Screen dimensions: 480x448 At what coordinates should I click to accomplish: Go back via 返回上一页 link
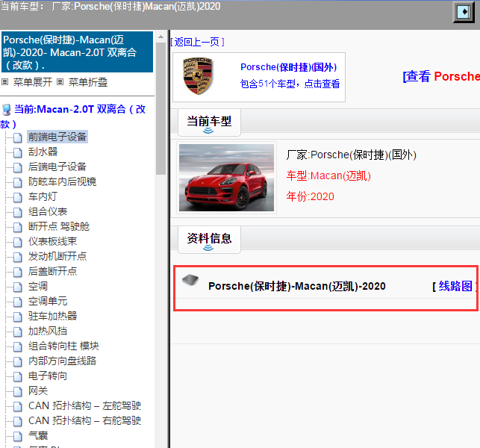(x=197, y=42)
